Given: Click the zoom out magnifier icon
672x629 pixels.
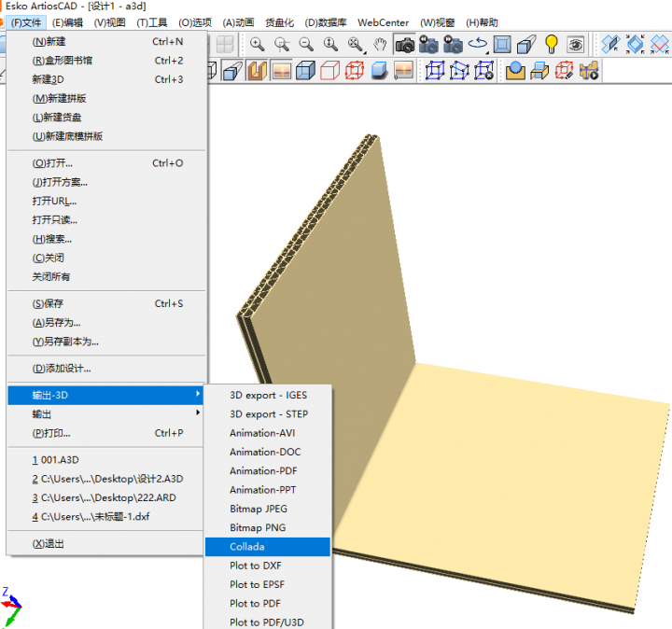Looking at the screenshot, I should pyautogui.click(x=306, y=44).
